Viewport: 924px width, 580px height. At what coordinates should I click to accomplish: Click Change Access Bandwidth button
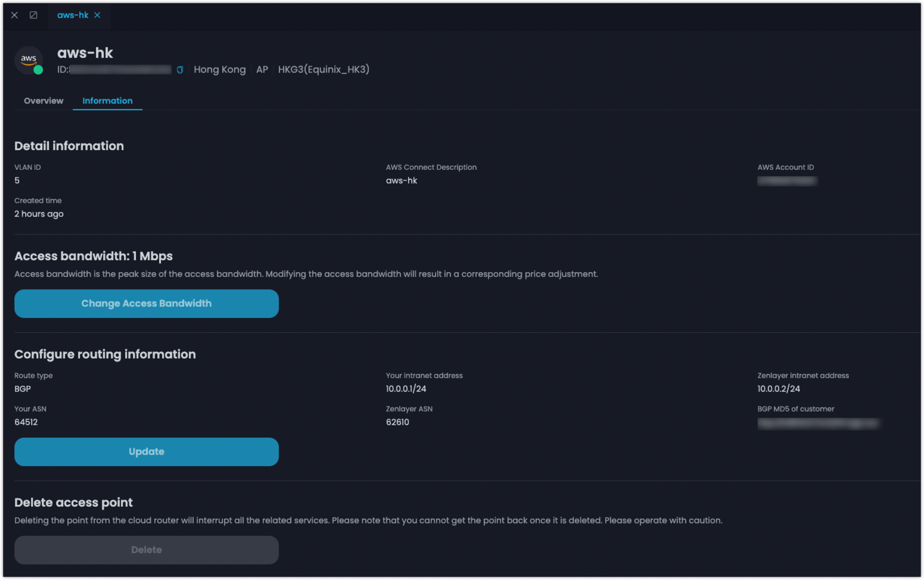coord(147,304)
